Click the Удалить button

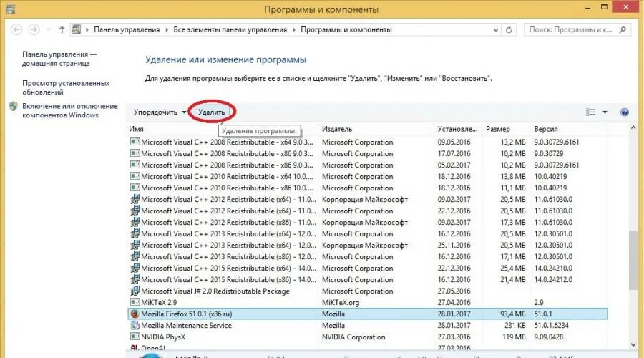point(212,112)
